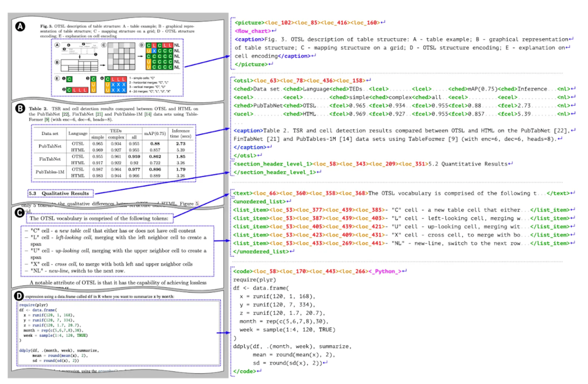Viewport: 588px width, 384px height.
Task: Select '0.722' mAP cell in the table
Action: point(155,163)
